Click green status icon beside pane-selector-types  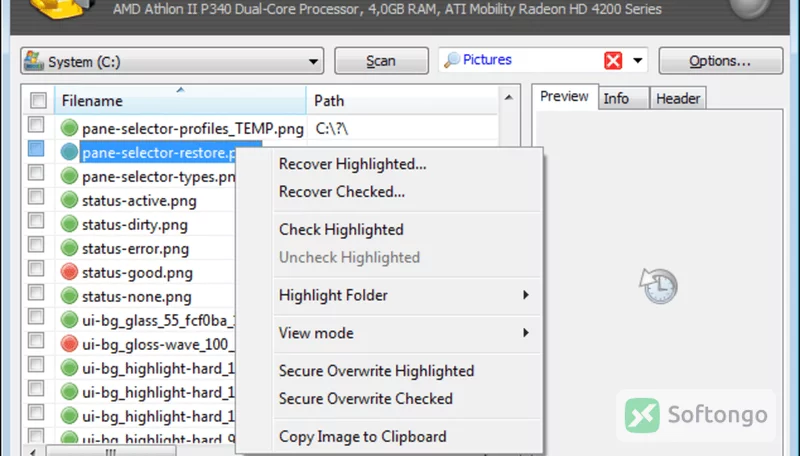[x=69, y=176]
